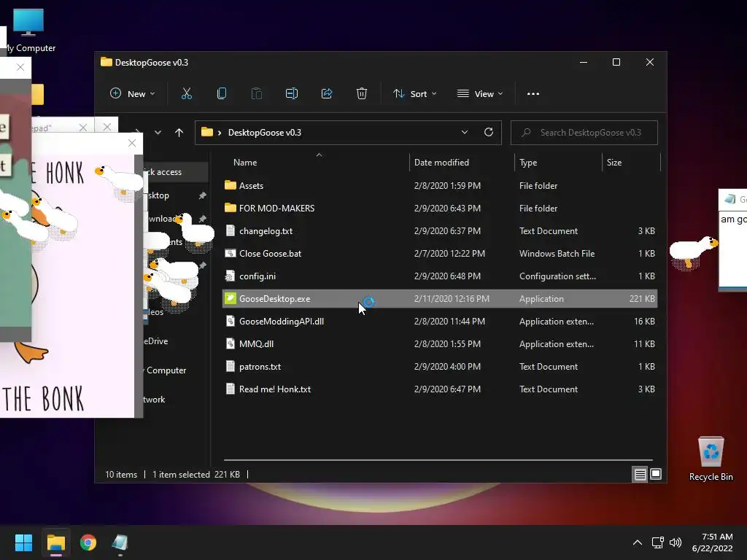Launch Google Chrome from taskbar
Image resolution: width=747 pixels, height=560 pixels.
point(88,542)
